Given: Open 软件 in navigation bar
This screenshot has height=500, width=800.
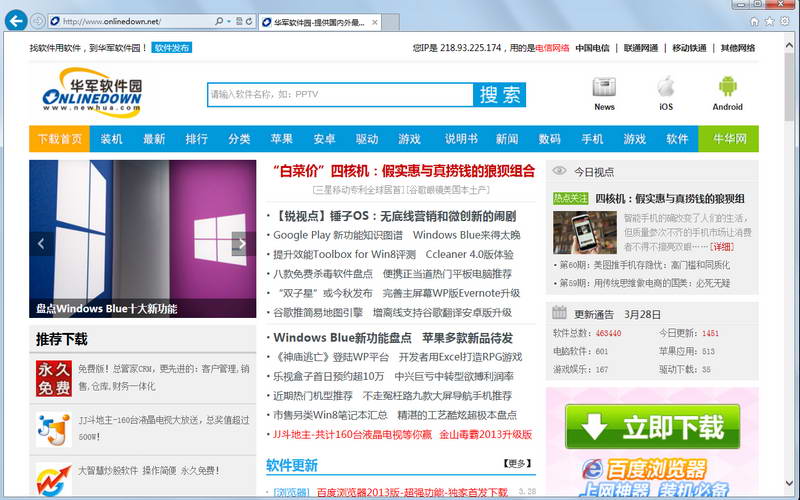Looking at the screenshot, I should pos(677,139).
